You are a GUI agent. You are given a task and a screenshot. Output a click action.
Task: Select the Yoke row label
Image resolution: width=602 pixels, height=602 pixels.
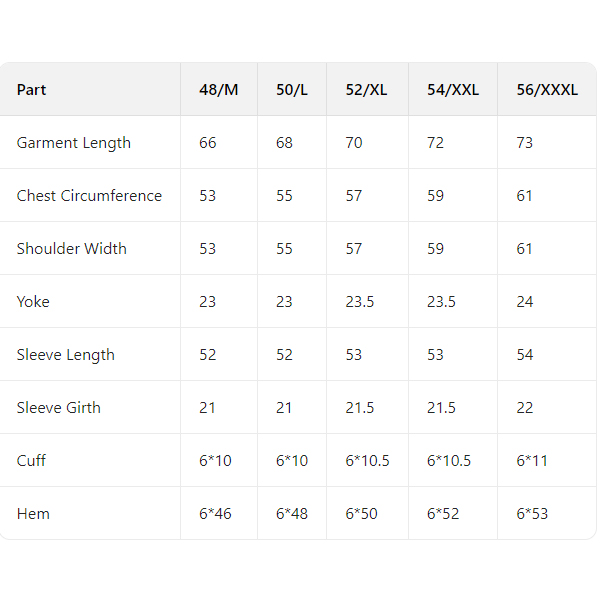point(33,302)
